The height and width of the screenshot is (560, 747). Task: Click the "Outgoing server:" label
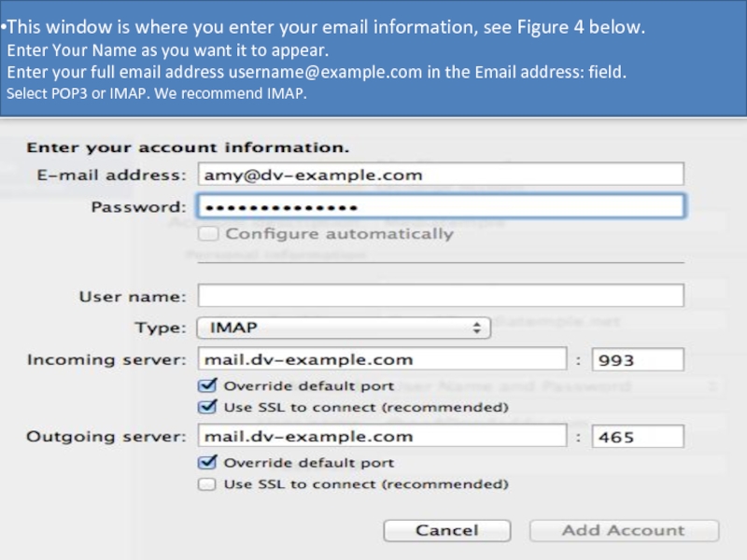(106, 436)
